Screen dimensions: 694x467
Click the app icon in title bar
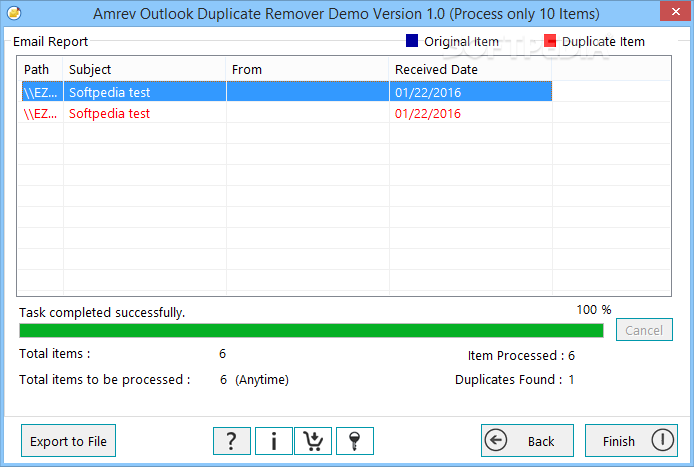[14, 13]
